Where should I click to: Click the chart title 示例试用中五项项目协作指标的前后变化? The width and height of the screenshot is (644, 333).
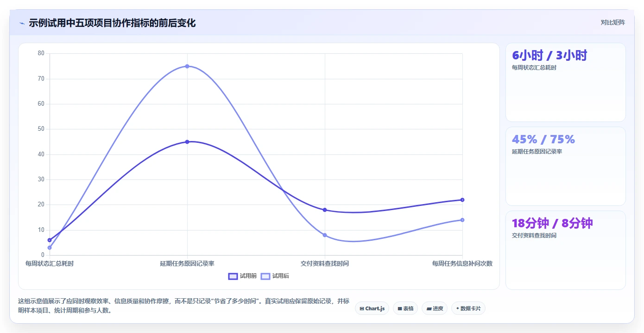(112, 23)
